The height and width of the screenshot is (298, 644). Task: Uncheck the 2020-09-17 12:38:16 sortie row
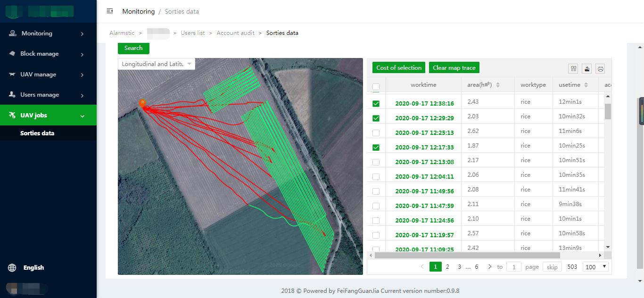(x=376, y=103)
